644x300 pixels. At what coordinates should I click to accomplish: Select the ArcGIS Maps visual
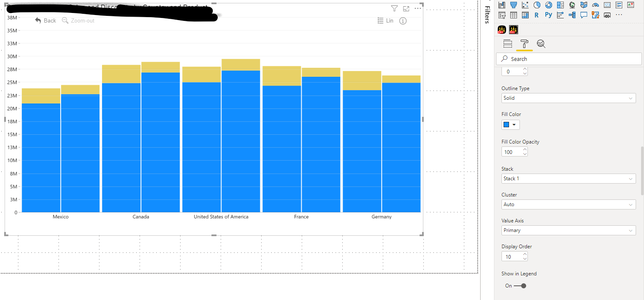[596, 15]
